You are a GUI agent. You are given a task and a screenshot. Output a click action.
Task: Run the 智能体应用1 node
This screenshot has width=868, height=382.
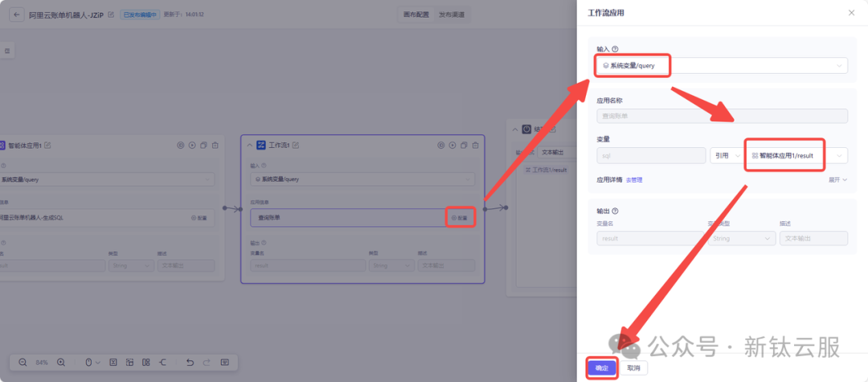192,146
